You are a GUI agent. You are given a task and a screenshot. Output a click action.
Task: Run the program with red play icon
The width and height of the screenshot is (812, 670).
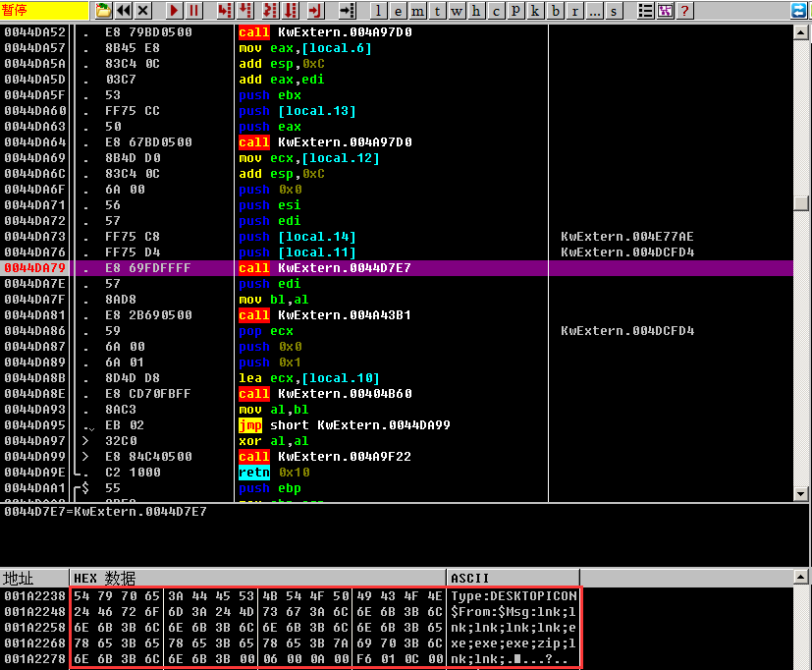[x=174, y=11]
